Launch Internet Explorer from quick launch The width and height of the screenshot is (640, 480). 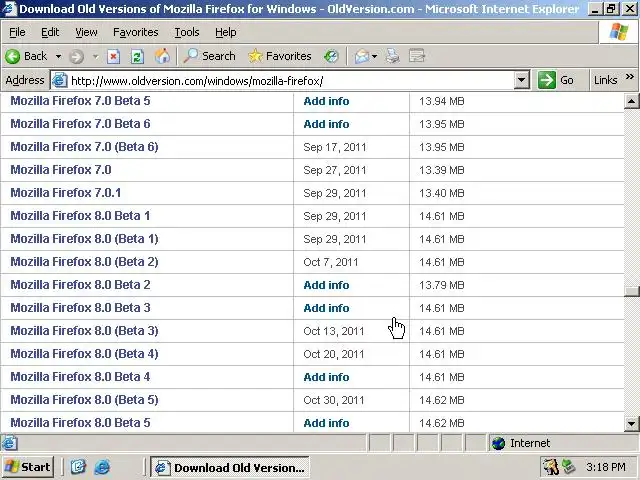pyautogui.click(x=102, y=467)
